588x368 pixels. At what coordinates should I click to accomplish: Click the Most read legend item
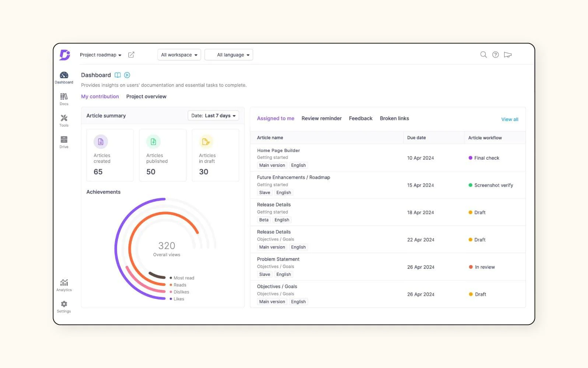tap(182, 278)
